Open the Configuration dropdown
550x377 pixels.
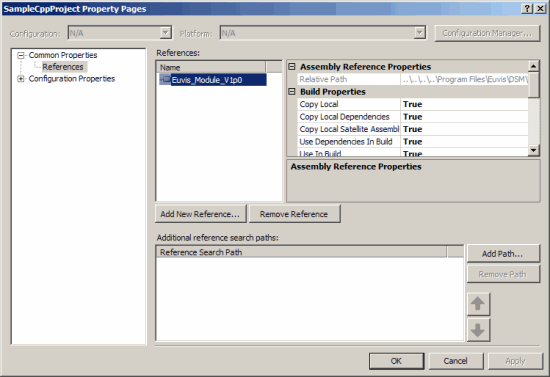tap(166, 33)
